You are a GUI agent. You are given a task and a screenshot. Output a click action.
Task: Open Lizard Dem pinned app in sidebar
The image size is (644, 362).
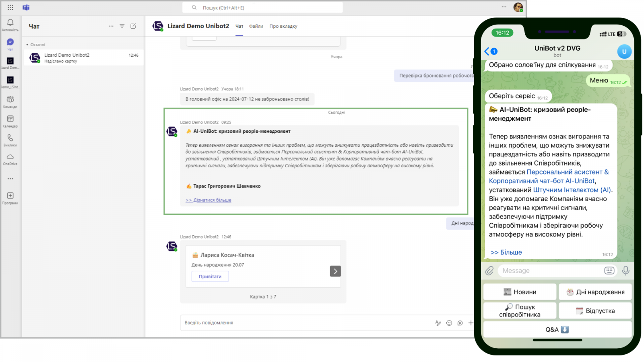click(10, 63)
